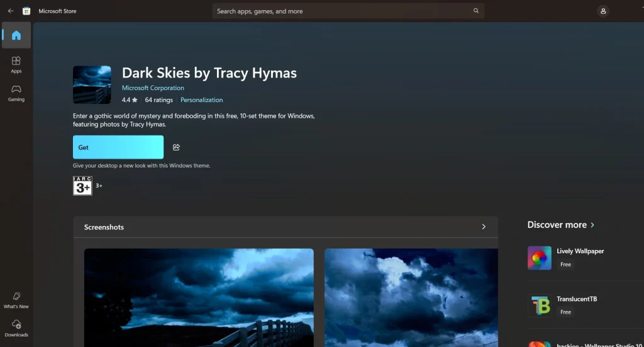Image resolution: width=644 pixels, height=347 pixels.
Task: Open the Apps section in sidebar
Action: 16,64
